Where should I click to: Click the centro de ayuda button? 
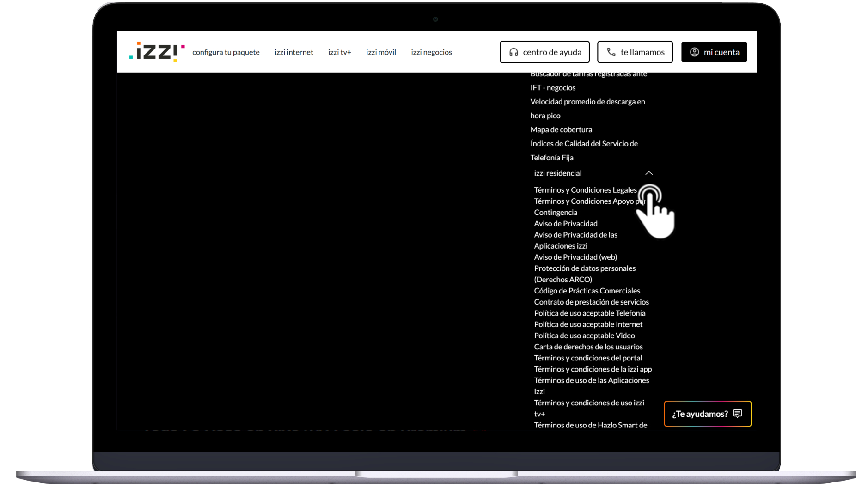point(544,52)
